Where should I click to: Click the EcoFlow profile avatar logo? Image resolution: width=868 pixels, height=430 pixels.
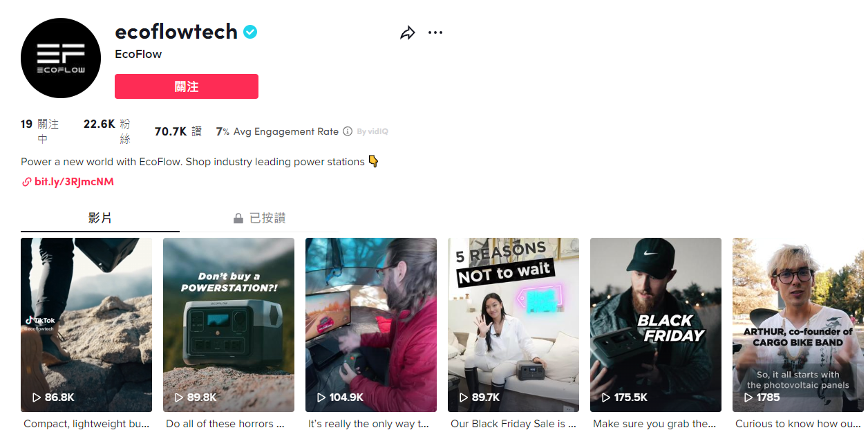pos(61,58)
